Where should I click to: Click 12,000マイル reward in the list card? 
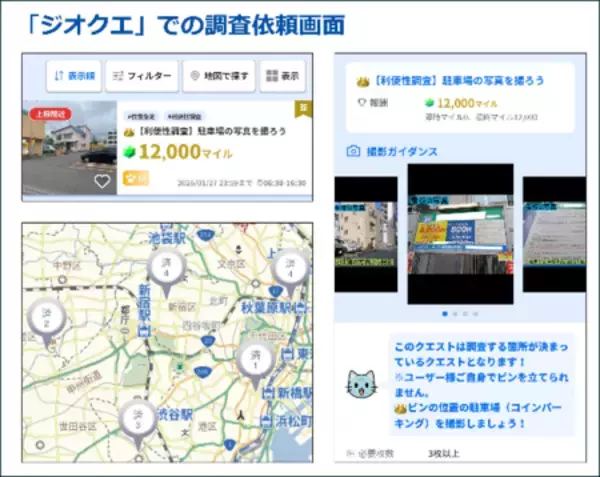click(x=185, y=152)
